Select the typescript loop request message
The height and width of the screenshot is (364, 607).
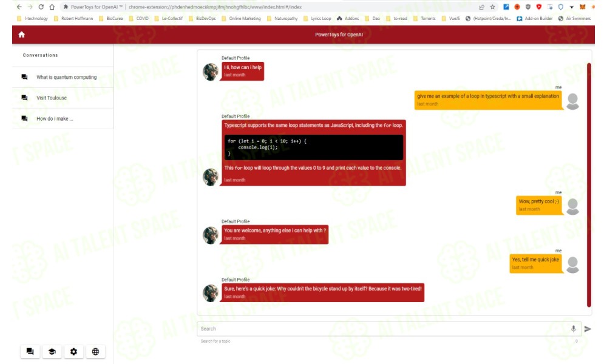488,100
